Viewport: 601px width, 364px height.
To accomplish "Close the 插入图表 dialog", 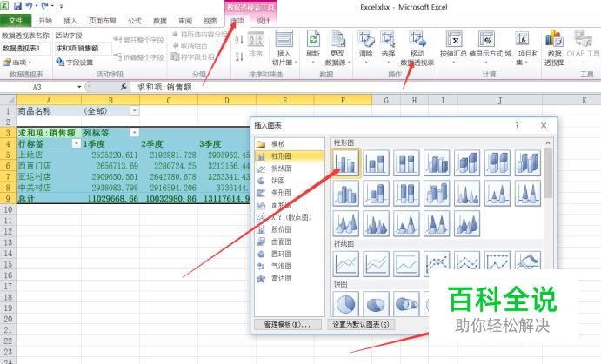I will pyautogui.click(x=544, y=126).
